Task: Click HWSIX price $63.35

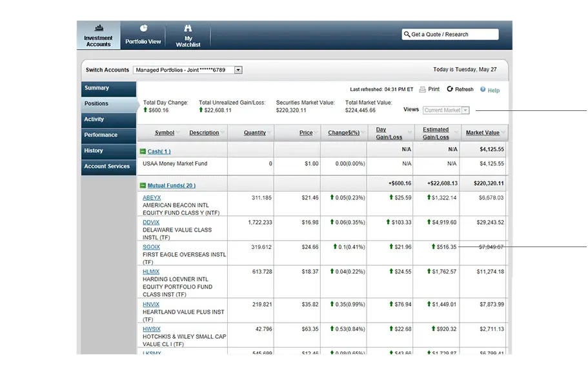Action: point(310,329)
